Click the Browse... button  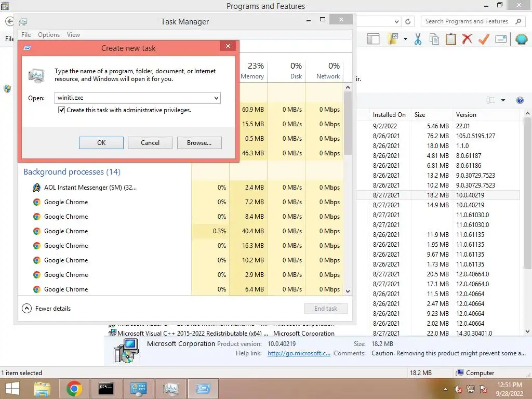(199, 143)
